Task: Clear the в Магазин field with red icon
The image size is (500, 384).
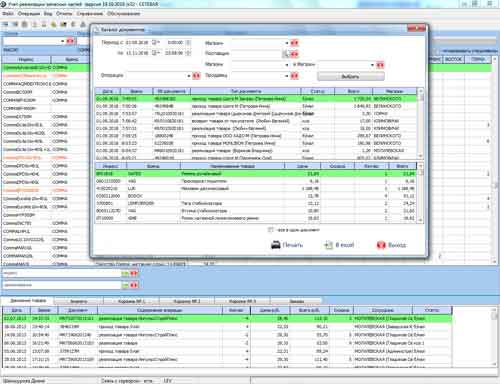Action: 380,65
